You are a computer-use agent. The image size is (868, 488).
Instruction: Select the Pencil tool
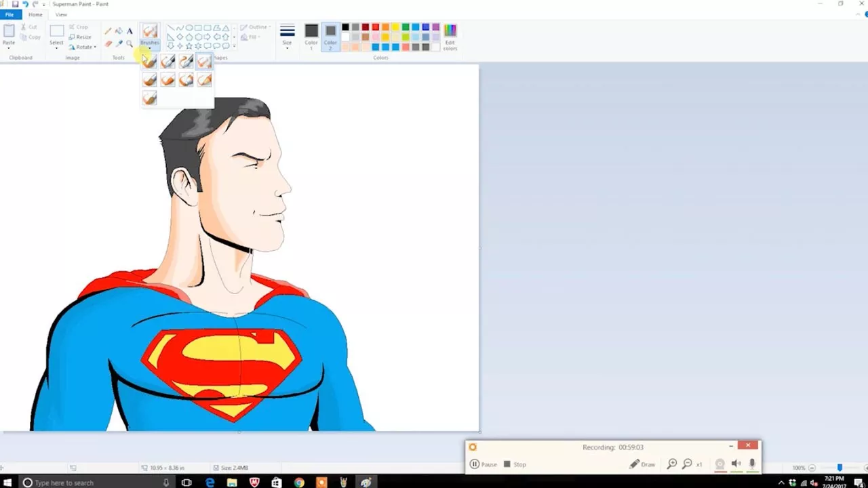108,31
